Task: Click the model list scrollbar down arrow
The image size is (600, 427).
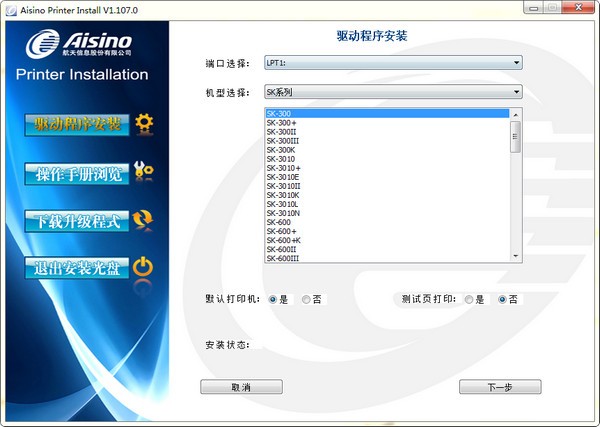Action: pos(515,256)
